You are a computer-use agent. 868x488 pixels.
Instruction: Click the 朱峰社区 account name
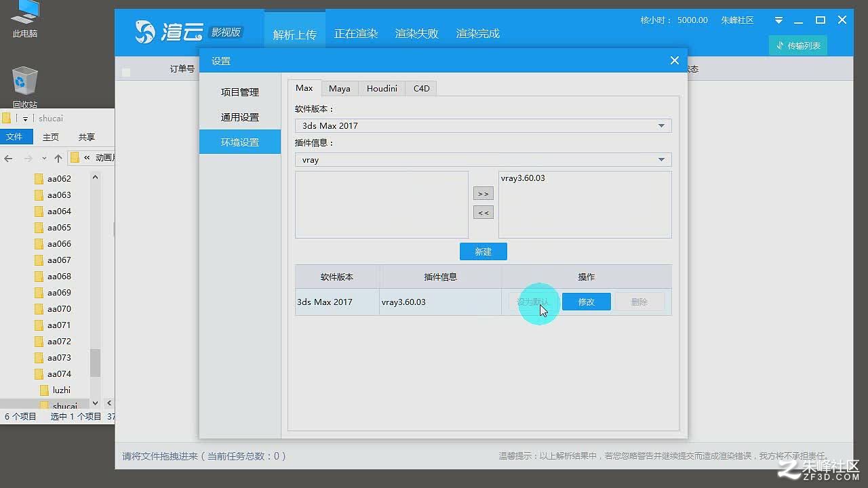tap(737, 20)
